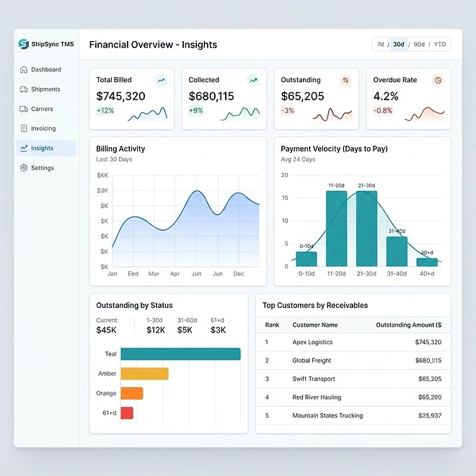This screenshot has width=476, height=476.
Task: Click the Avg 24 Days subtitle
Action: point(298,159)
